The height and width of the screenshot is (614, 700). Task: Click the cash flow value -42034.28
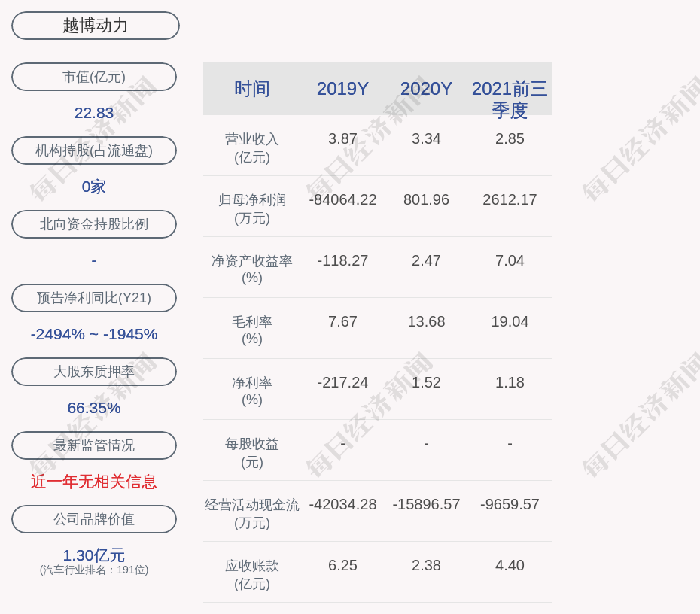pyautogui.click(x=343, y=504)
